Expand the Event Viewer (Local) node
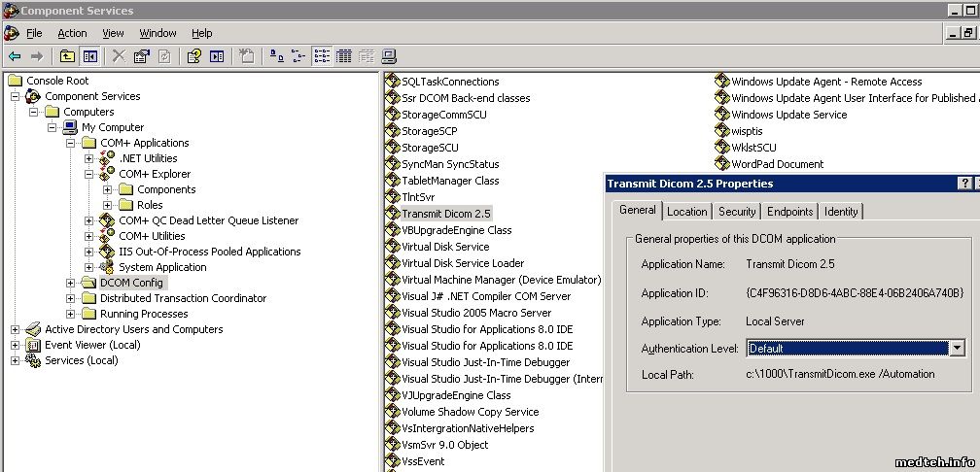The image size is (980, 472). click(15, 345)
